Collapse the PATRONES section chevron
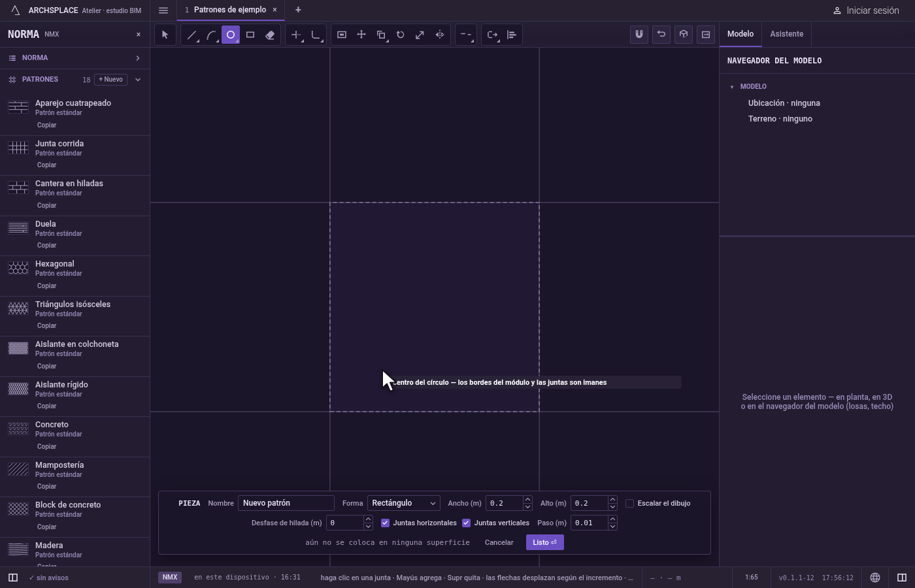Screen dimensions: 915x588 (137, 80)
